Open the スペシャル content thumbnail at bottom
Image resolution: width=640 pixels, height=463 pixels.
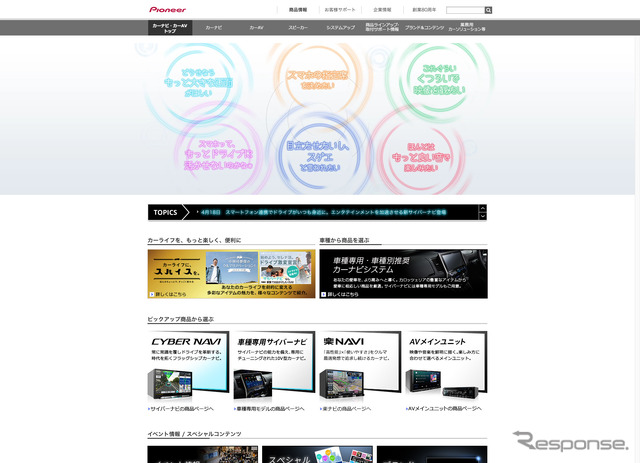pos(317,454)
